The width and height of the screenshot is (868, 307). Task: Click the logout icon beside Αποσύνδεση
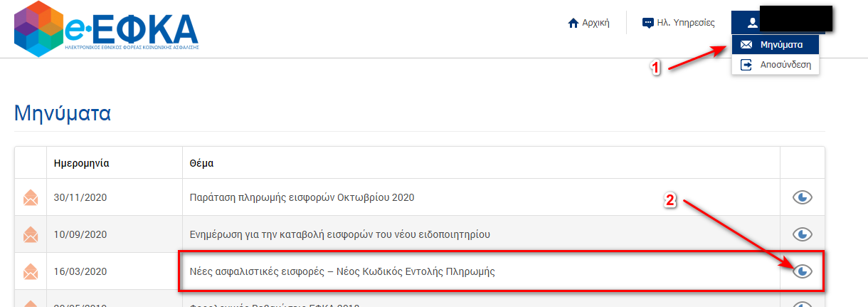(x=746, y=65)
